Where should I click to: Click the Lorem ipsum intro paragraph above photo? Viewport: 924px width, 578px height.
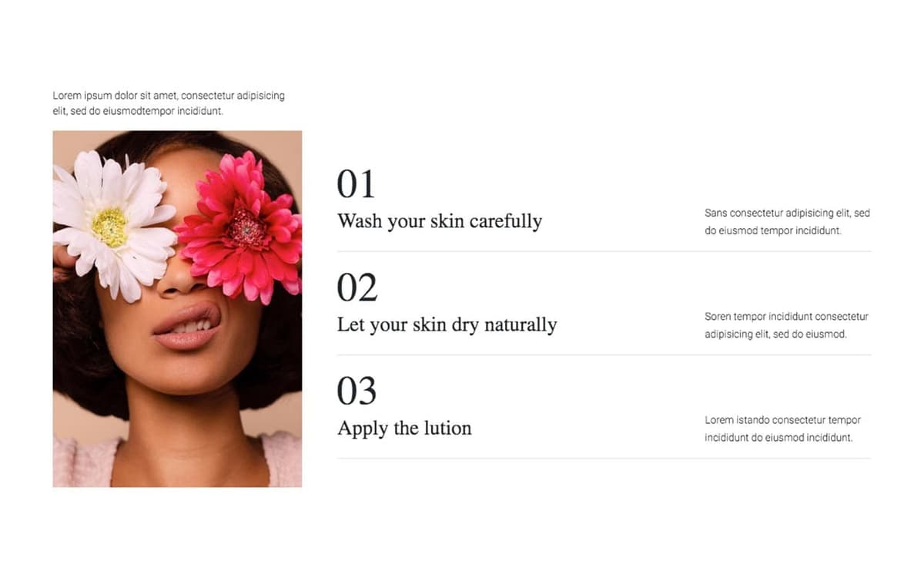point(169,103)
